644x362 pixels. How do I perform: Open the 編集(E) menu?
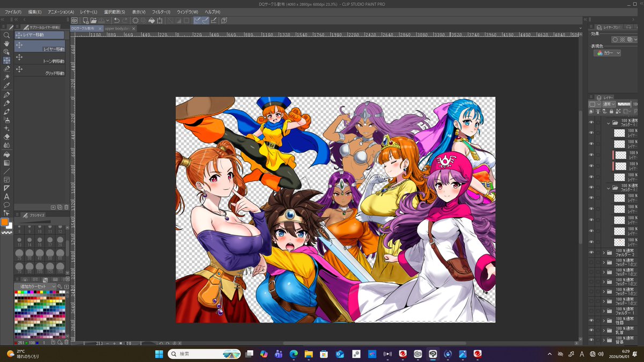(35, 12)
